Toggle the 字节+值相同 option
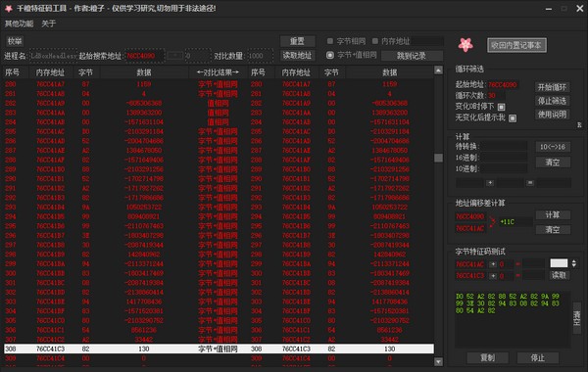This screenshot has height=372, width=588. click(330, 55)
